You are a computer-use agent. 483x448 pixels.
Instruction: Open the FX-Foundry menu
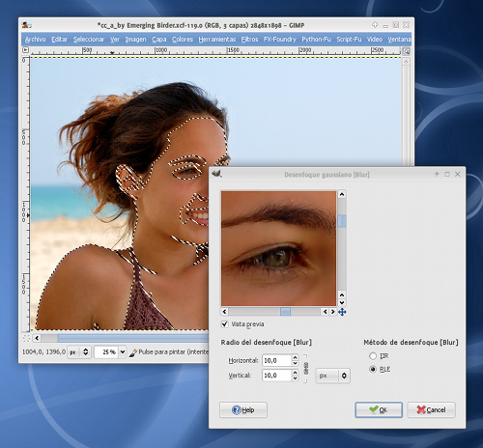280,40
